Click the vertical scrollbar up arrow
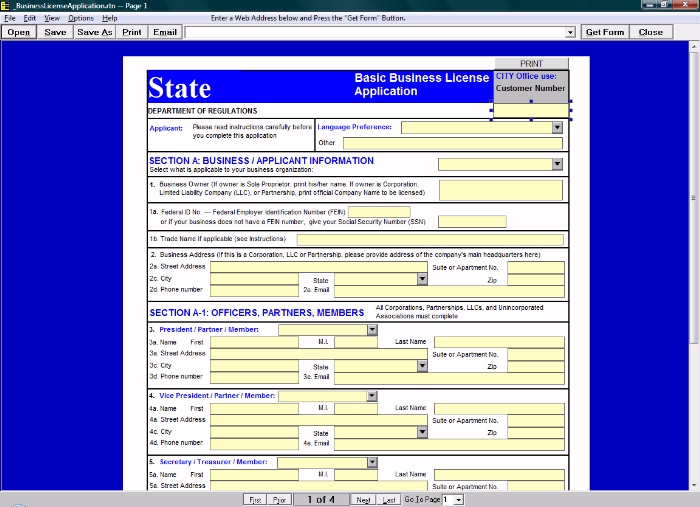This screenshot has width=700, height=507. [694, 46]
